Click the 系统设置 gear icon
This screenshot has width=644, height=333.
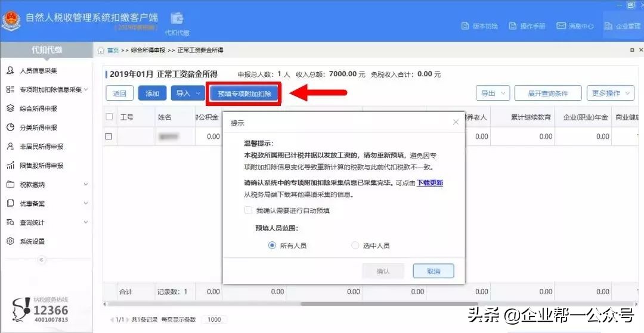[10, 241]
